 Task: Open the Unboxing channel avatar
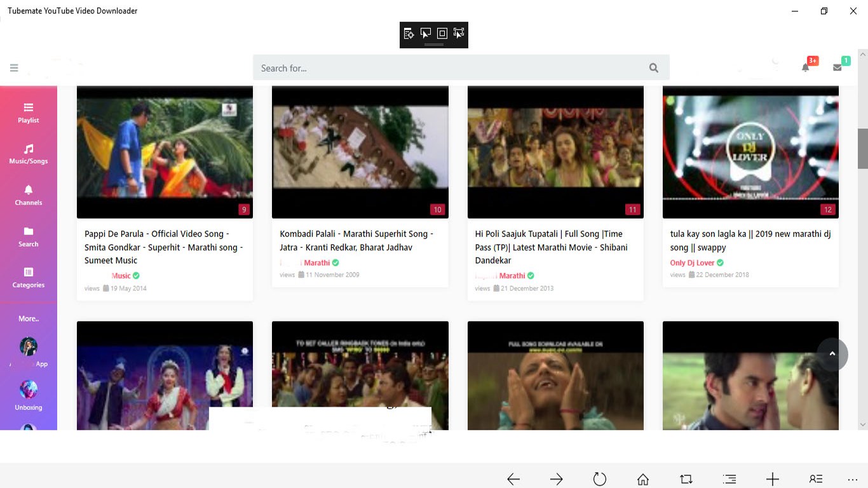(x=29, y=389)
